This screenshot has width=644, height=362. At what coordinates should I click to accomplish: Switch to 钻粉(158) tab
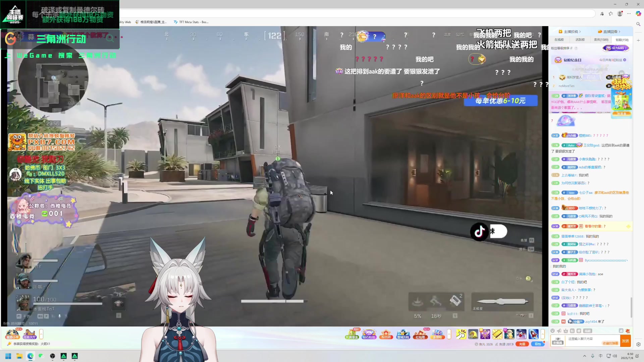tap(622, 40)
